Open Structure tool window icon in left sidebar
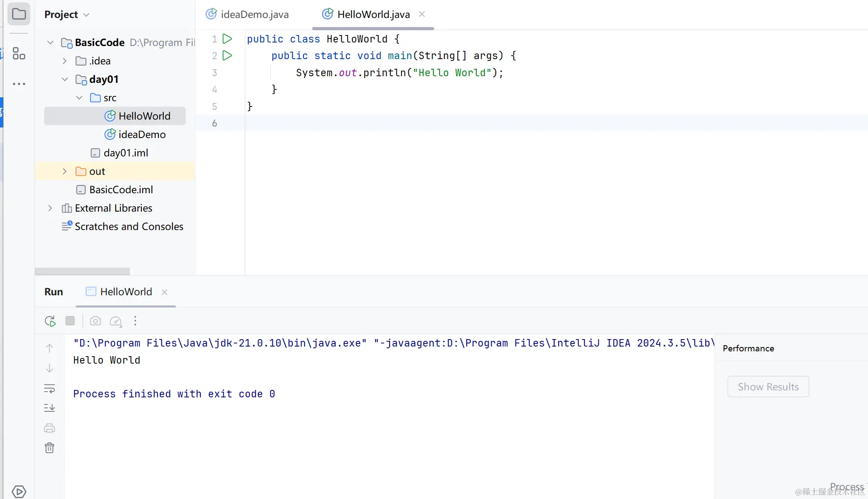 [19, 53]
